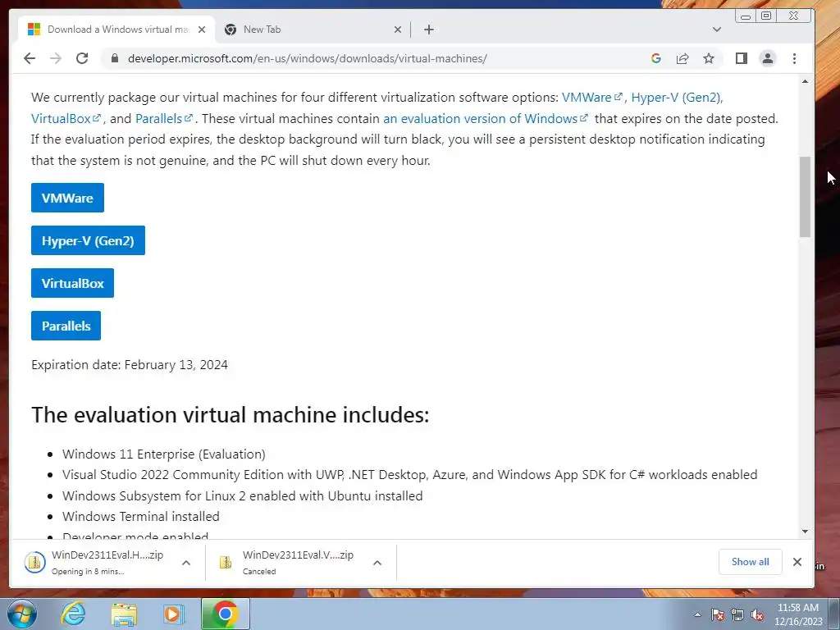Download the VirtualBox virtual machine
This screenshot has height=630, width=840.
(x=72, y=283)
